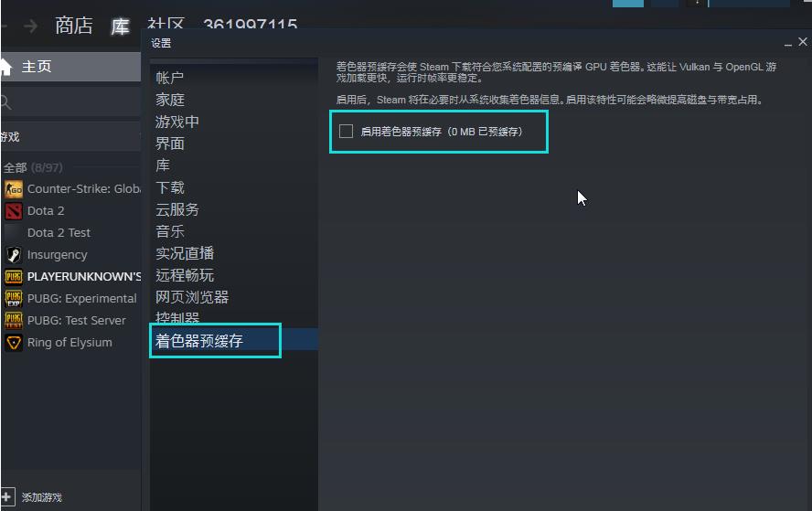This screenshot has width=812, height=511.
Task: Click the PUBG: Test Server game icon
Action: (14, 321)
